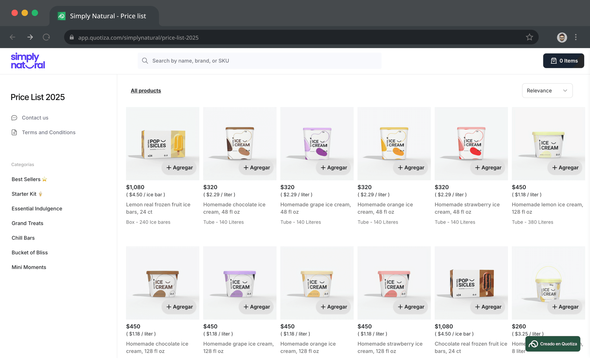
Task: Click the All products link
Action: 146,91
